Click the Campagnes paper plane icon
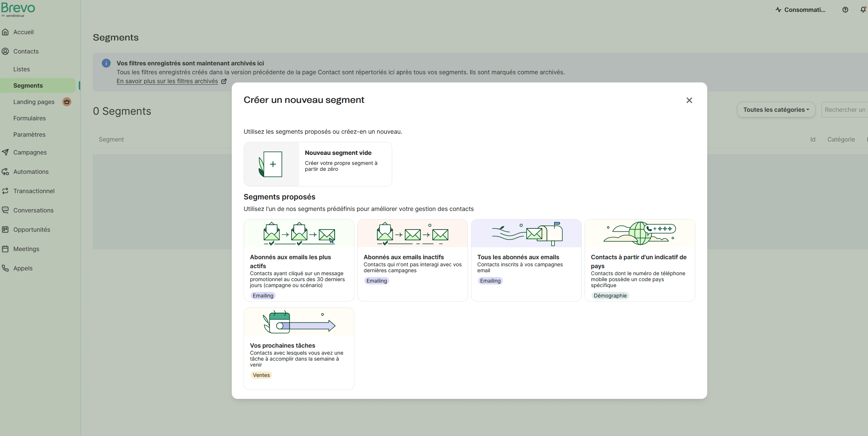This screenshot has width=868, height=436. coord(5,152)
